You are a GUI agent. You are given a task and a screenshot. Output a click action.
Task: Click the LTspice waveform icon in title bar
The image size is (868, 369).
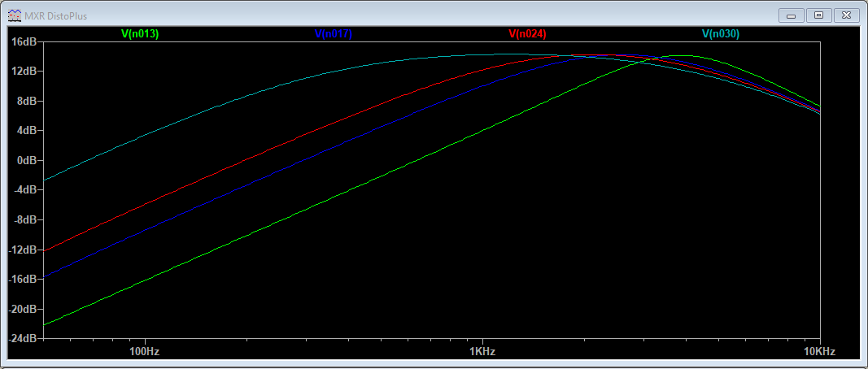[x=15, y=15]
